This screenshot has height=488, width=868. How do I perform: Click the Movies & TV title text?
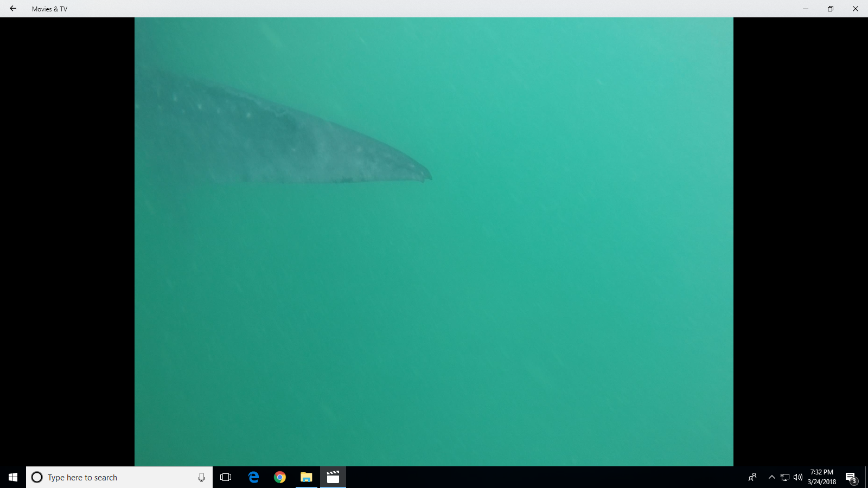point(49,9)
